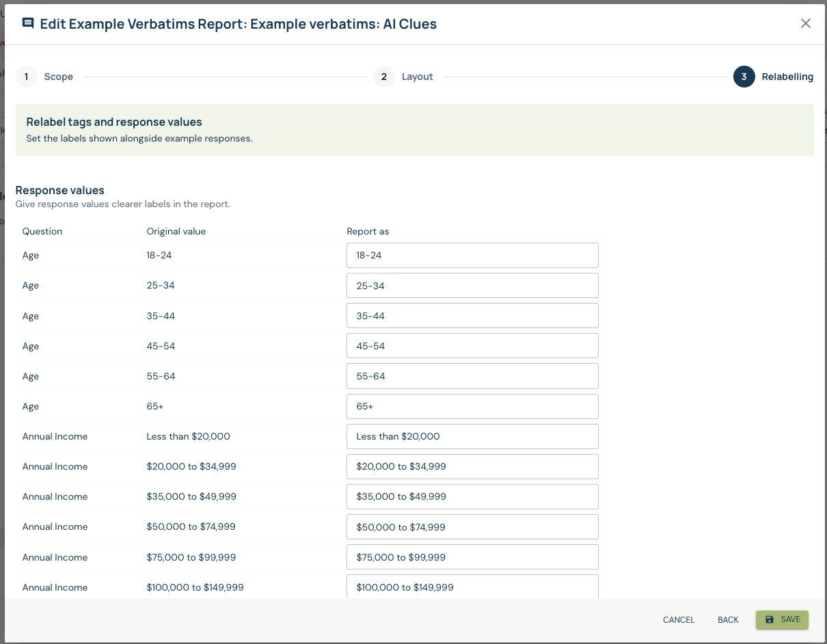Screen dimensions: 827x644
Task: Edit the 'Report as' field for $100,000 to $149,999
Action: point(472,587)
